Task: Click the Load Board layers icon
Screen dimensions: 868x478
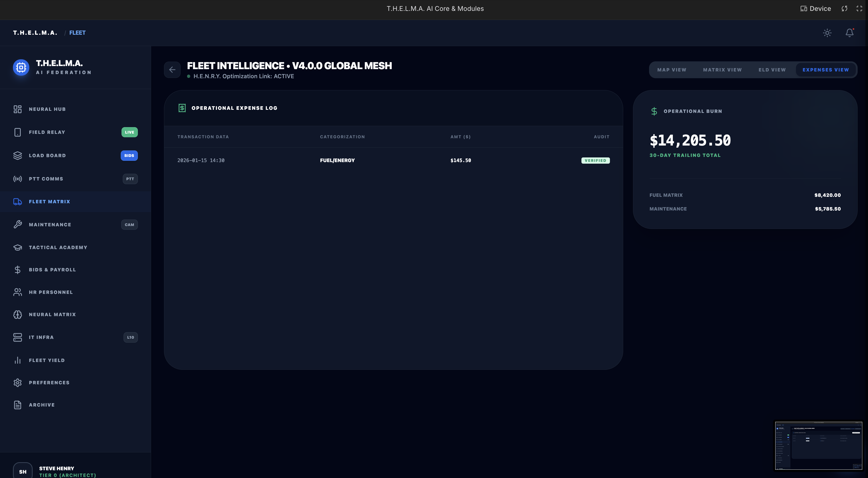Action: 18,156
